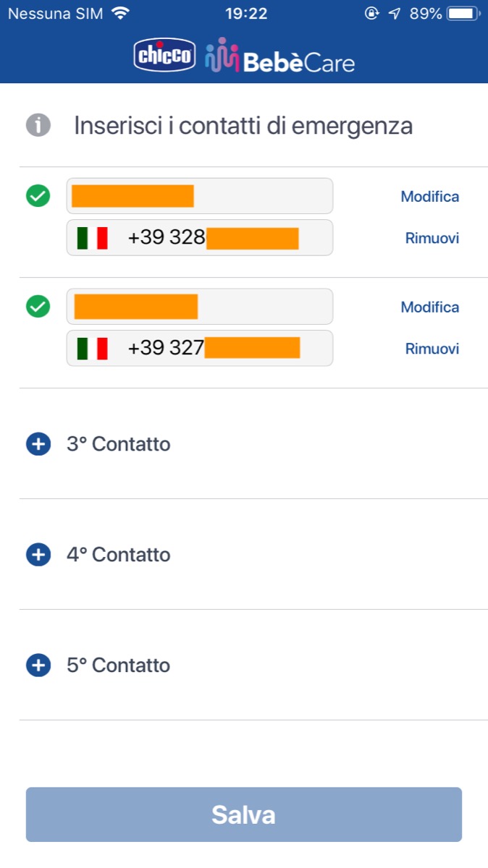Image resolution: width=488 pixels, height=868 pixels.
Task: Click the Chicco logo in header
Action: point(165,56)
